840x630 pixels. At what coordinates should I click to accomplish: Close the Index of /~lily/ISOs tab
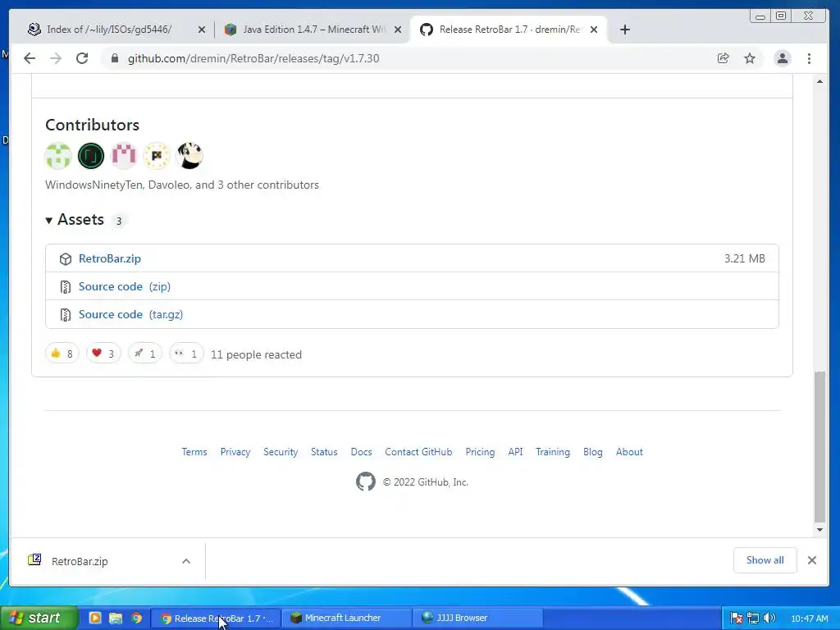(x=202, y=30)
